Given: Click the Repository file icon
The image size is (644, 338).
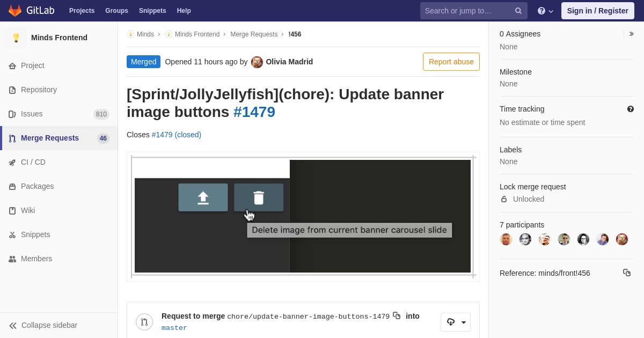Looking at the screenshot, I should pos(12,90).
